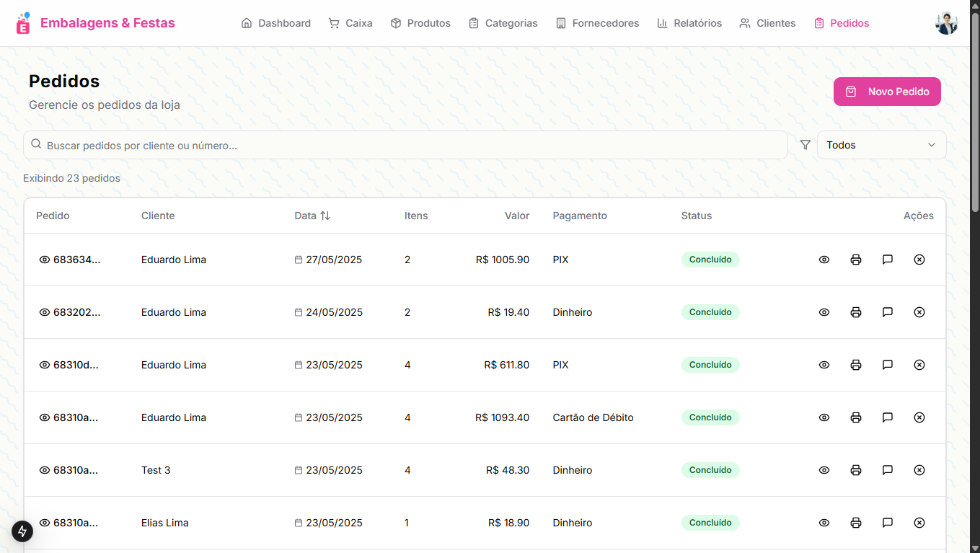Click the filter funnel icon
The width and height of the screenshot is (980, 553).
805,145
